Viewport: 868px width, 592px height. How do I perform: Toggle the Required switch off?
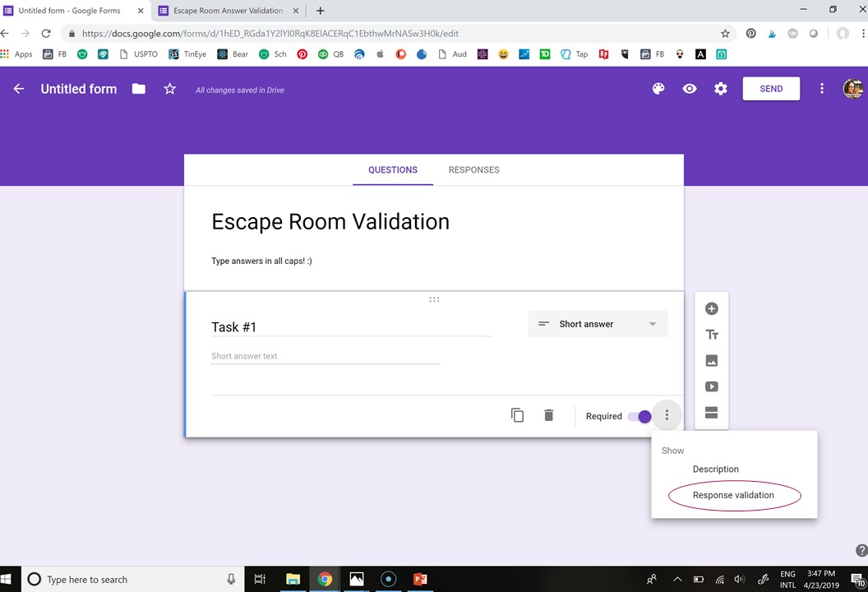click(639, 416)
